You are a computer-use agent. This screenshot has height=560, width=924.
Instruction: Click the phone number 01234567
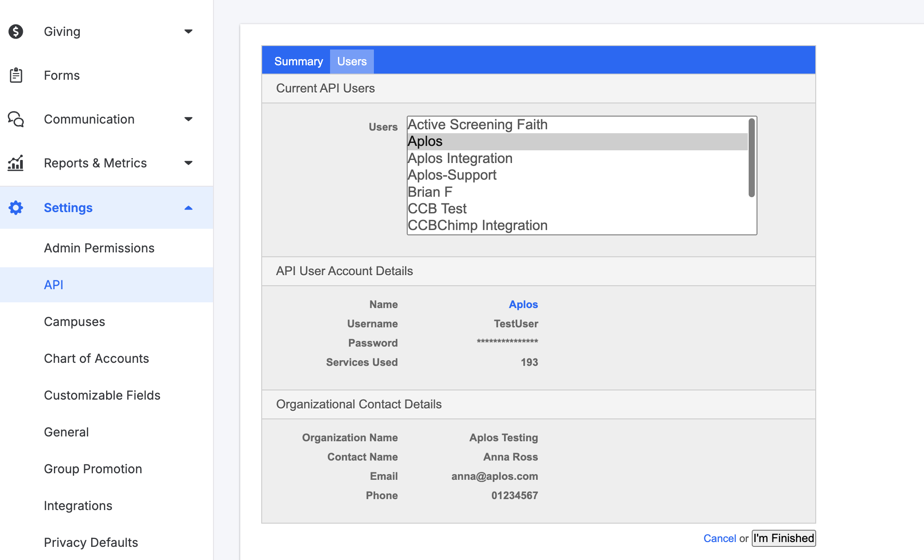515,496
